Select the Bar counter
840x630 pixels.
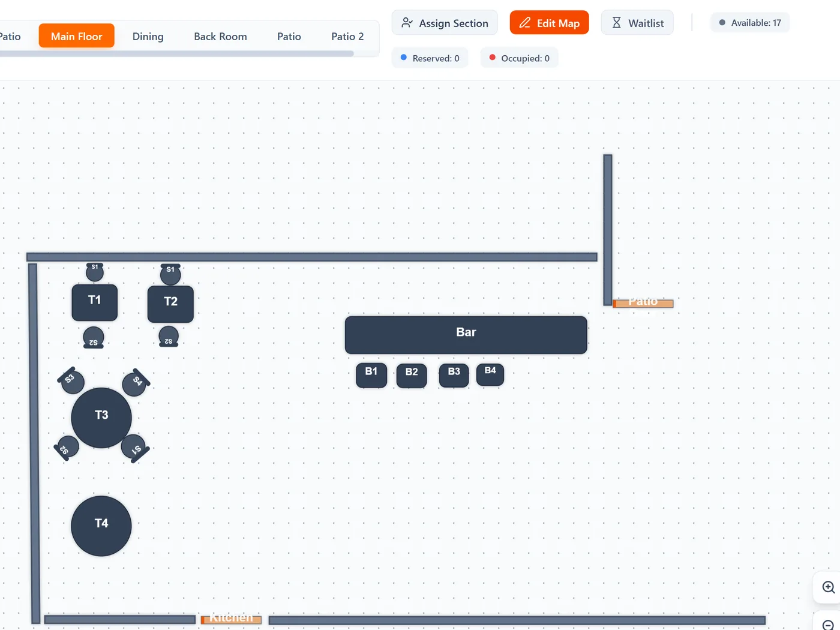pos(466,335)
